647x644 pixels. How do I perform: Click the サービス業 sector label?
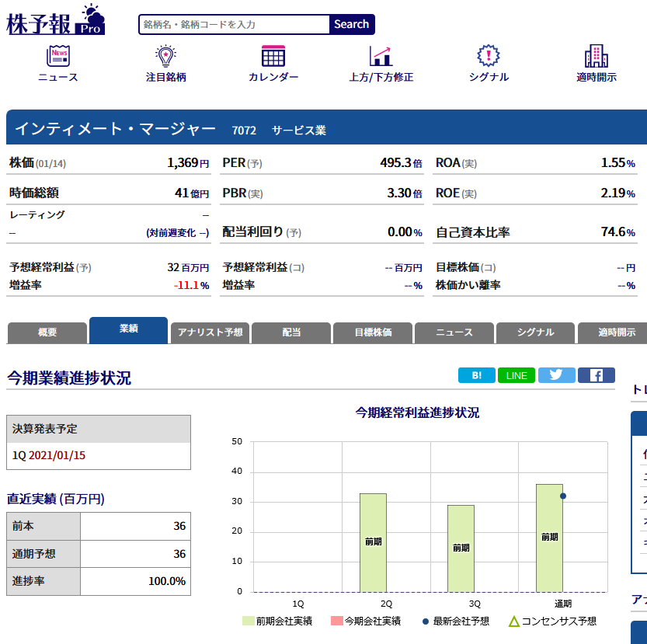tap(299, 131)
